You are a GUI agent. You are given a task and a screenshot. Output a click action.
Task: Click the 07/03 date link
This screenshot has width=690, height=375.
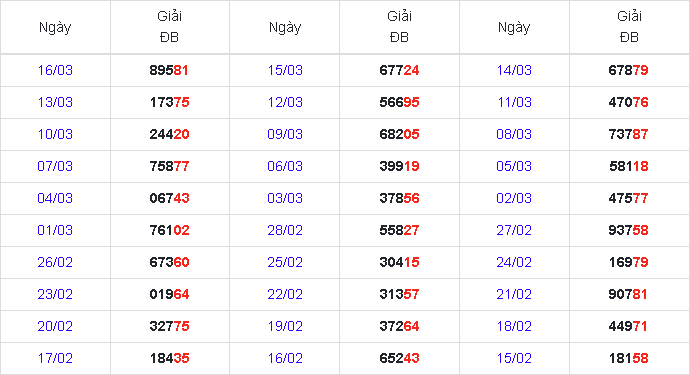click(x=55, y=166)
